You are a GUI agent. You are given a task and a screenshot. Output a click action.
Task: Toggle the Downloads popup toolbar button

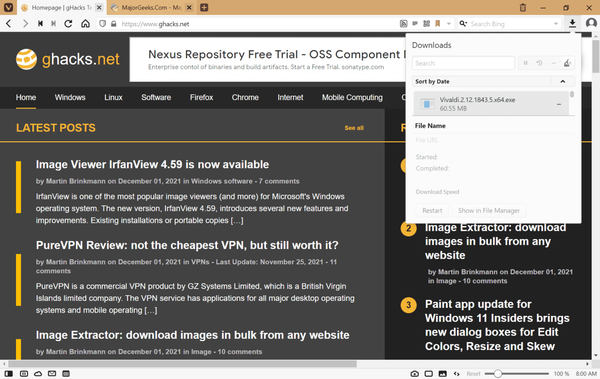coord(572,24)
